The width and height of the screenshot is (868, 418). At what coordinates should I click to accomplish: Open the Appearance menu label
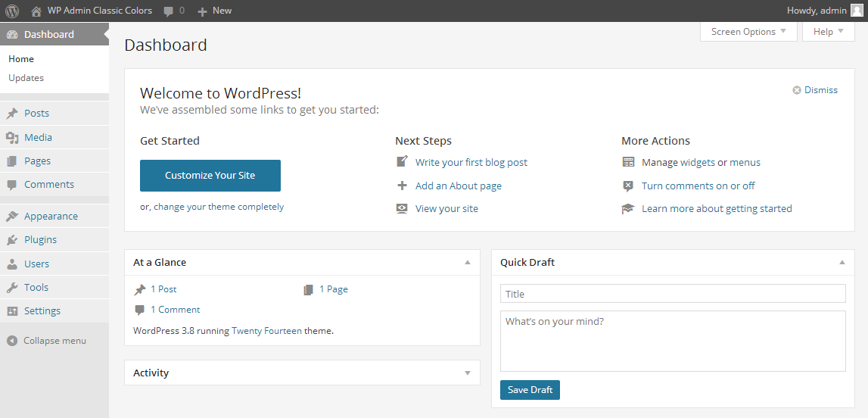point(51,217)
